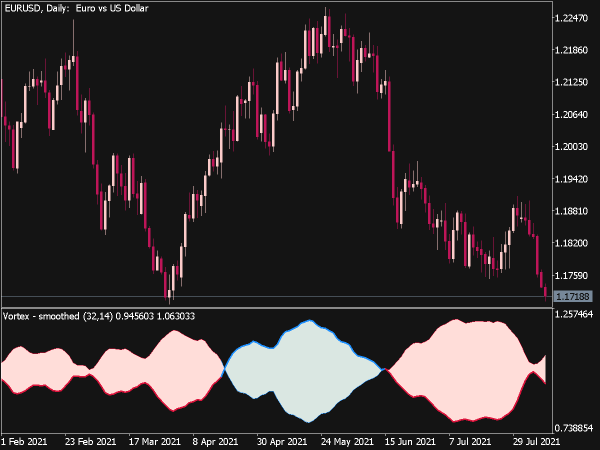
Task: Click the 30 Apr 2021 date label
Action: click(x=282, y=442)
